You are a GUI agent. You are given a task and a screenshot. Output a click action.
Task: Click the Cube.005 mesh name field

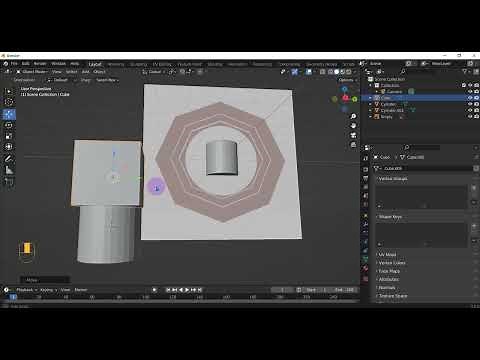tap(425, 169)
